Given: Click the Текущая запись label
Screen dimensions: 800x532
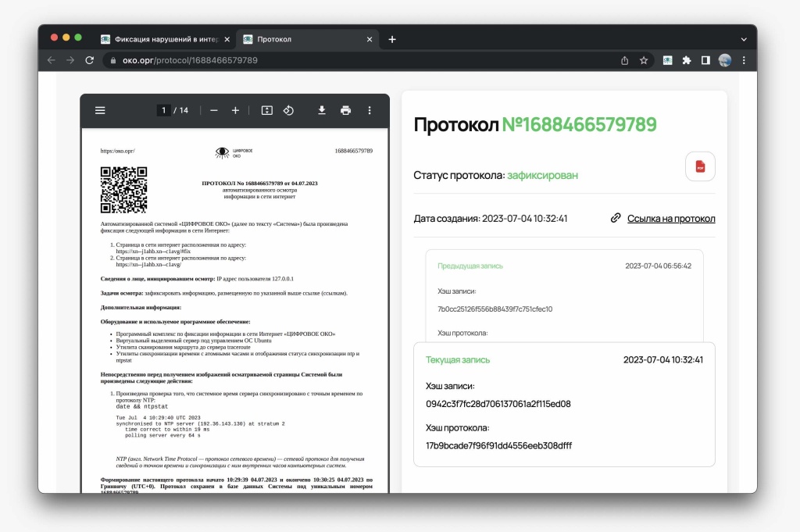Looking at the screenshot, I should pos(458,359).
